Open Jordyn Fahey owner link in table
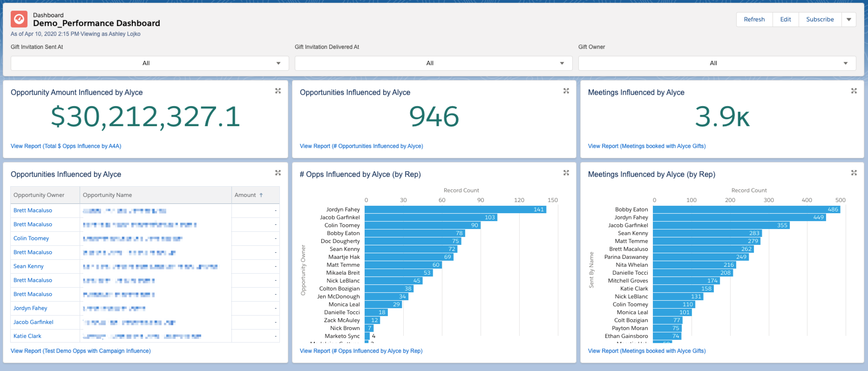868x371 pixels. pyautogui.click(x=30, y=308)
